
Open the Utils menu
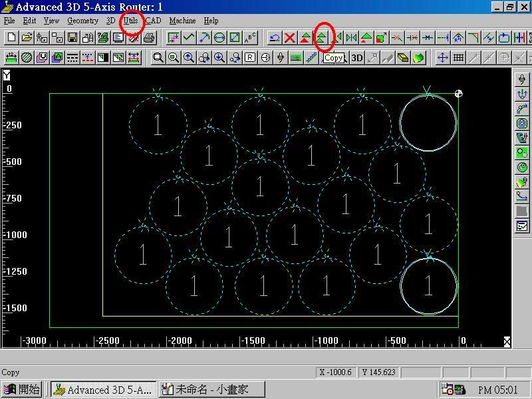tap(130, 21)
